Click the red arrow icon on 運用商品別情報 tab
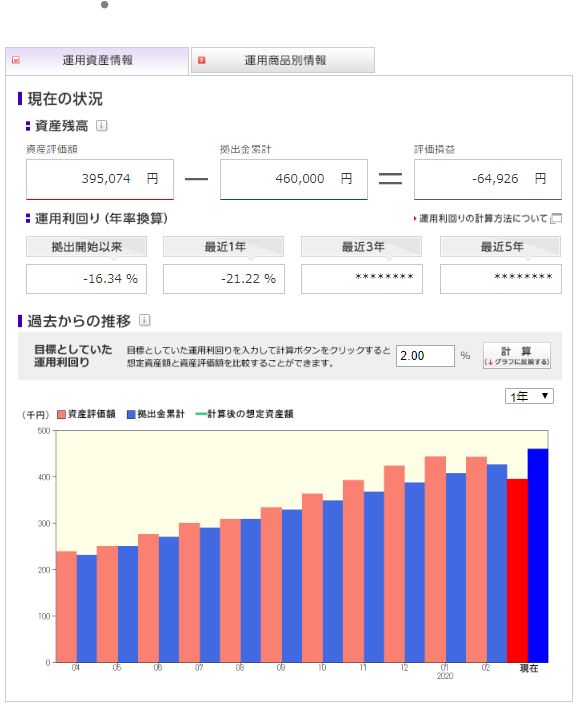This screenshot has width=579, height=708. [x=202, y=60]
